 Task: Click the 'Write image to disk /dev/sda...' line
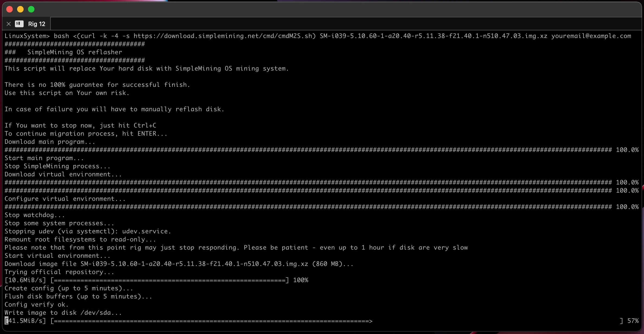(x=63, y=313)
